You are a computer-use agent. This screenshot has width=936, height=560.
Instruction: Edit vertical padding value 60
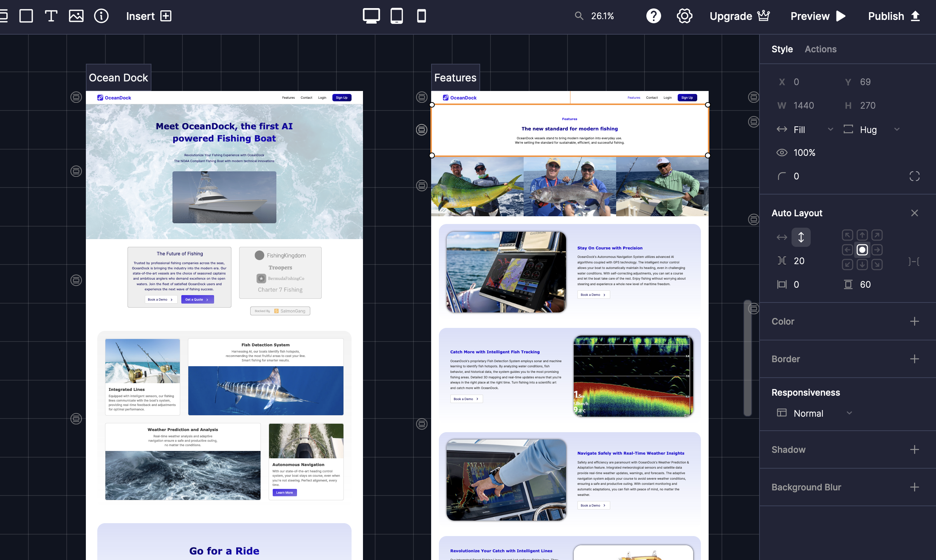[865, 284]
